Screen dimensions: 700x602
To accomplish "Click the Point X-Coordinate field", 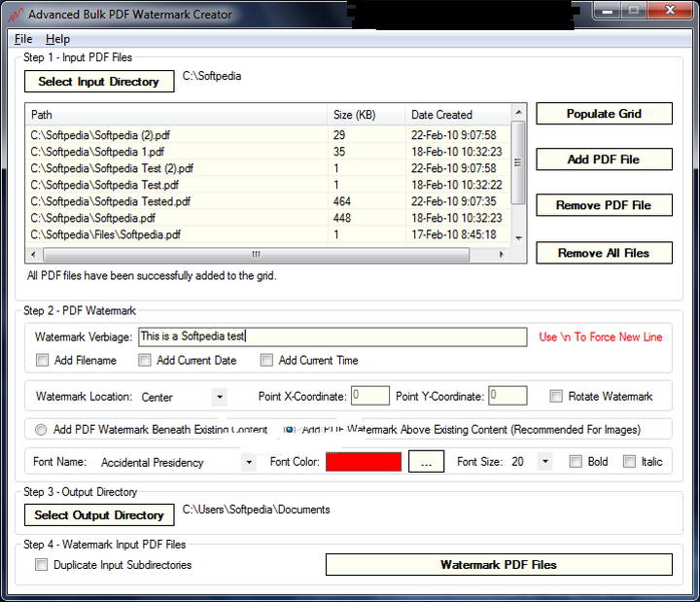I will (370, 396).
